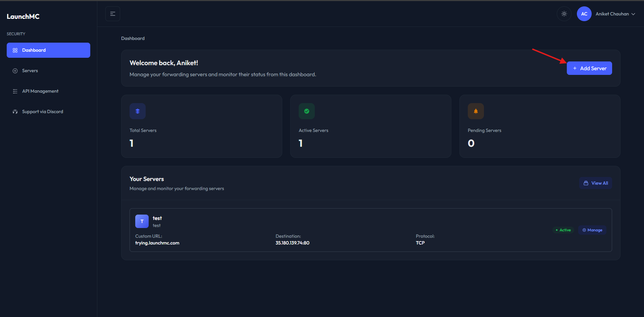The width and height of the screenshot is (644, 317).
Task: Click the Your Servers heading
Action: 147,179
